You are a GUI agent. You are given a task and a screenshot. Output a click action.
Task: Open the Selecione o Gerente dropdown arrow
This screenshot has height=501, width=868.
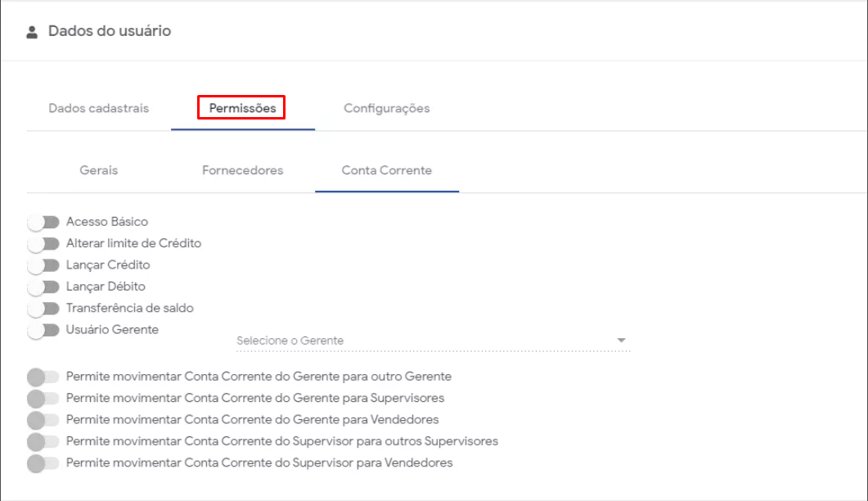click(x=621, y=341)
